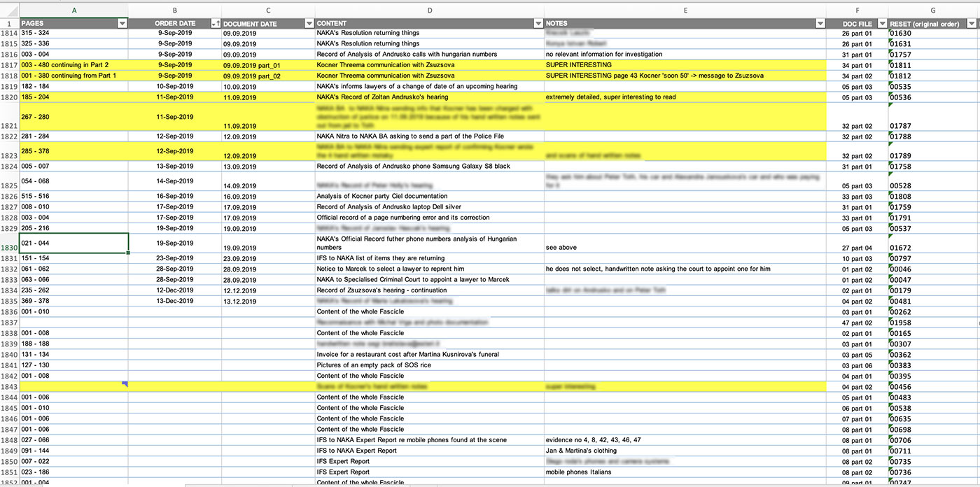Open the NOTES column filter dropdown

(x=820, y=23)
